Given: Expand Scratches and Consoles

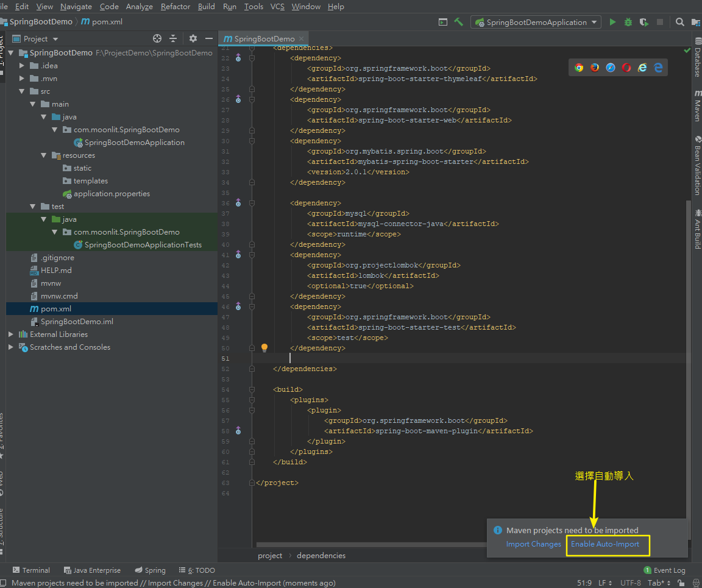Looking at the screenshot, I should tap(11, 347).
